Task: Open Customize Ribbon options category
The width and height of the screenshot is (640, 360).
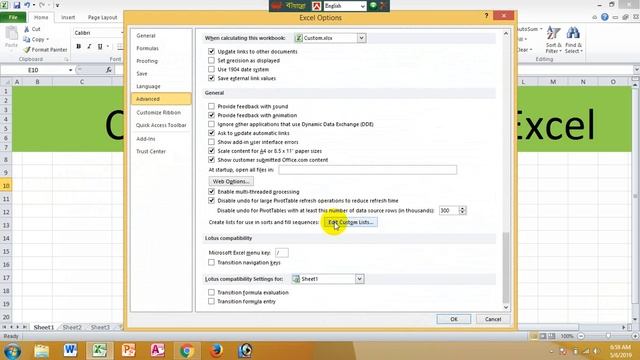Action: 161,112
